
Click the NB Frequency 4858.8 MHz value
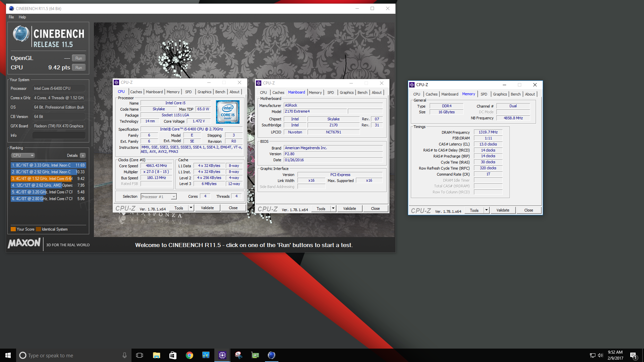[513, 118]
